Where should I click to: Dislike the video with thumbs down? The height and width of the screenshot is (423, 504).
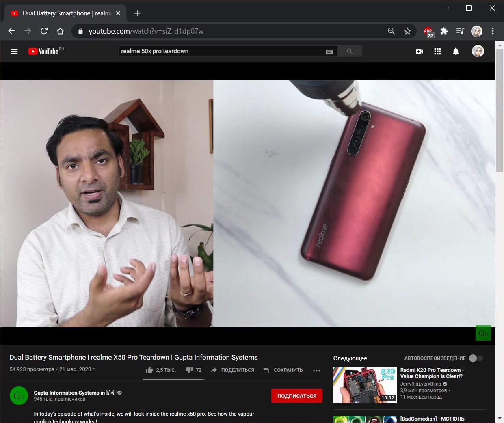[x=193, y=370]
